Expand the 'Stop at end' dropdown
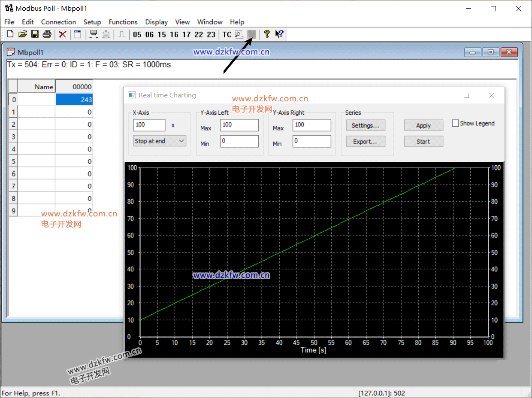Viewport: 532px width, 398px height. [x=160, y=141]
